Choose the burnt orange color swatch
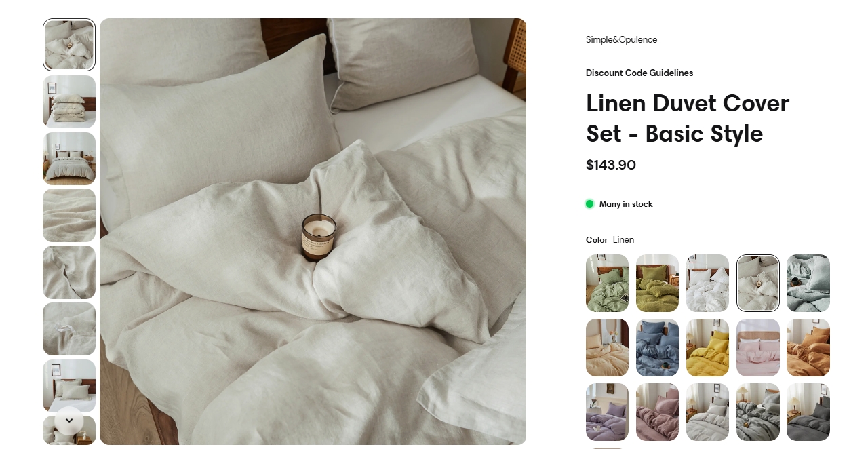 (808, 347)
